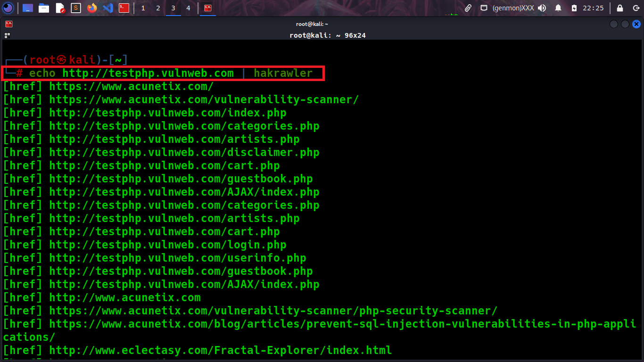This screenshot has height=362, width=644.
Task: Switch to workspace 3
Action: pyautogui.click(x=173, y=8)
